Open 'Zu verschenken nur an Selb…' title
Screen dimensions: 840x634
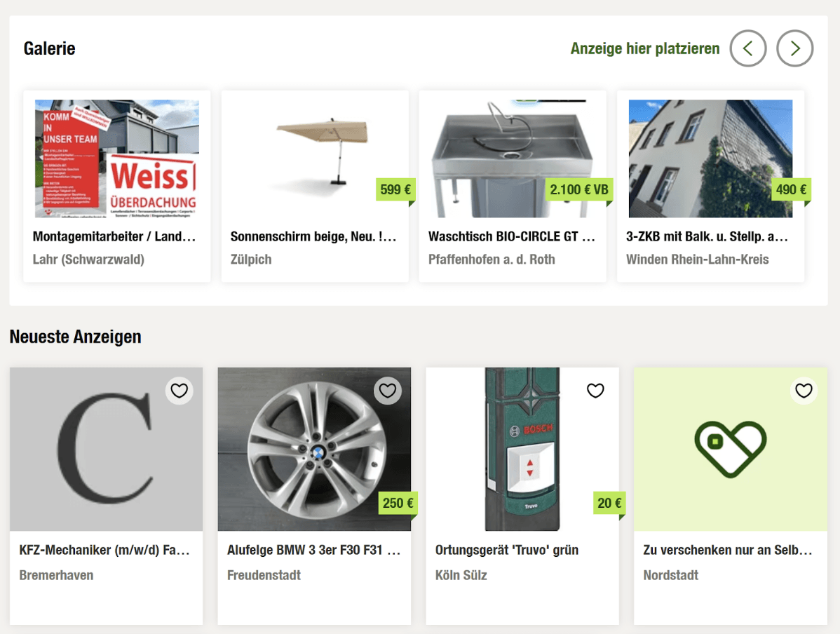[728, 550]
